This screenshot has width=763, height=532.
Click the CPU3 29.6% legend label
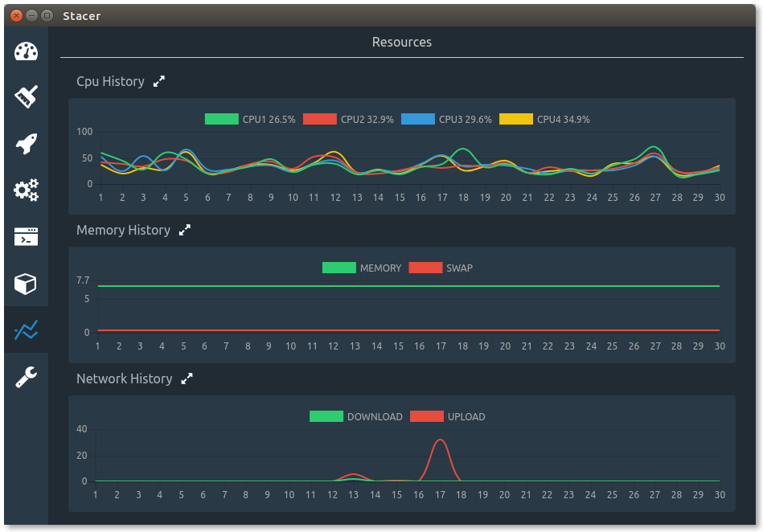(466, 120)
